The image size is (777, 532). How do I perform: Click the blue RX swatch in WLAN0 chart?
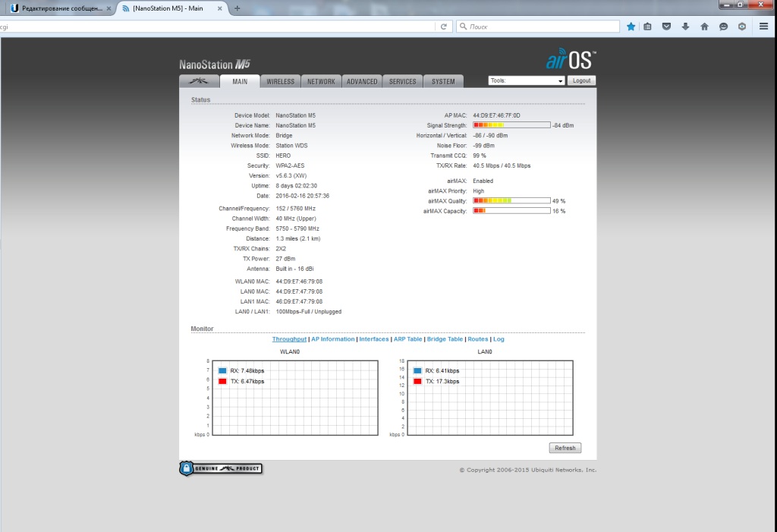tap(222, 371)
